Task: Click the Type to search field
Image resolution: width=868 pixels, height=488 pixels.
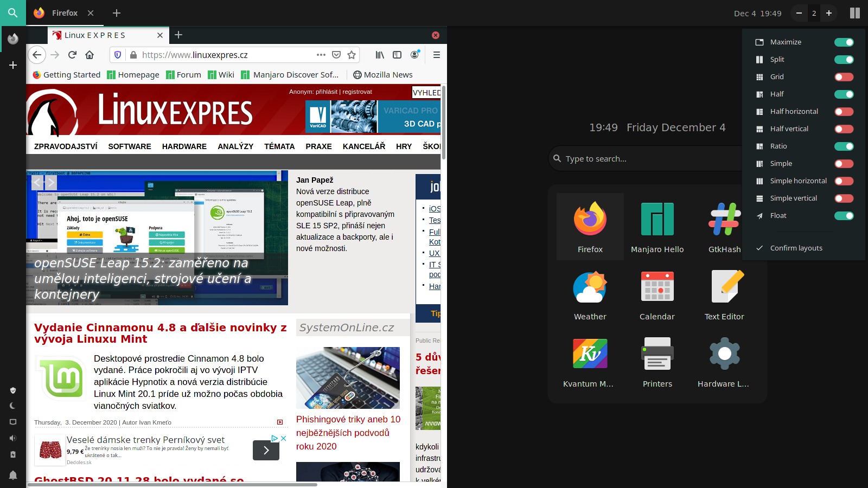Action: coord(646,159)
